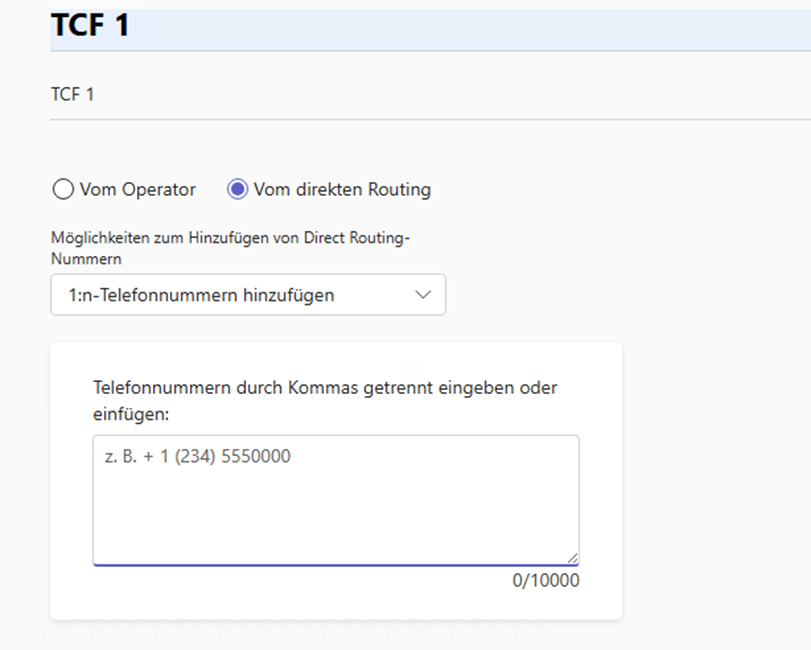Select the Vom Operator radio button
This screenshot has height=650, width=811.
pyautogui.click(x=63, y=189)
